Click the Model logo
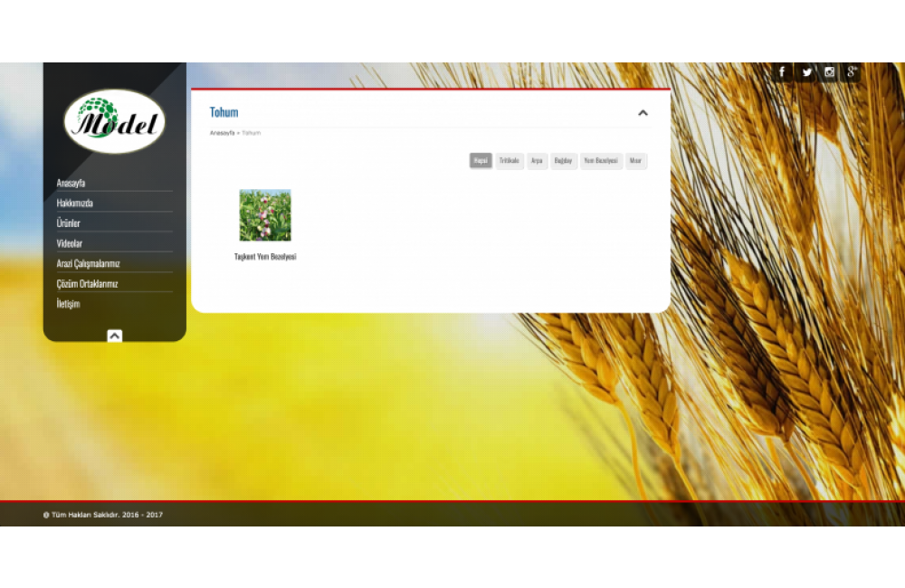The image size is (905, 588). pyautogui.click(x=115, y=121)
